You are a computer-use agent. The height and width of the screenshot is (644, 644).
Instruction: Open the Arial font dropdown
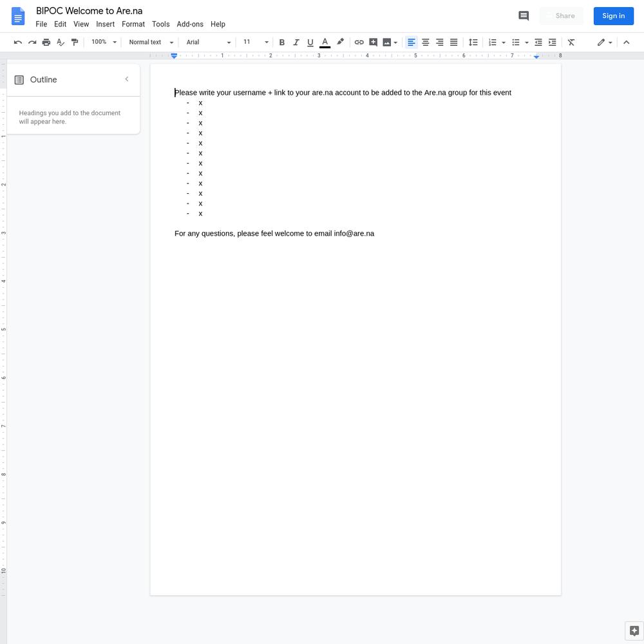click(209, 43)
